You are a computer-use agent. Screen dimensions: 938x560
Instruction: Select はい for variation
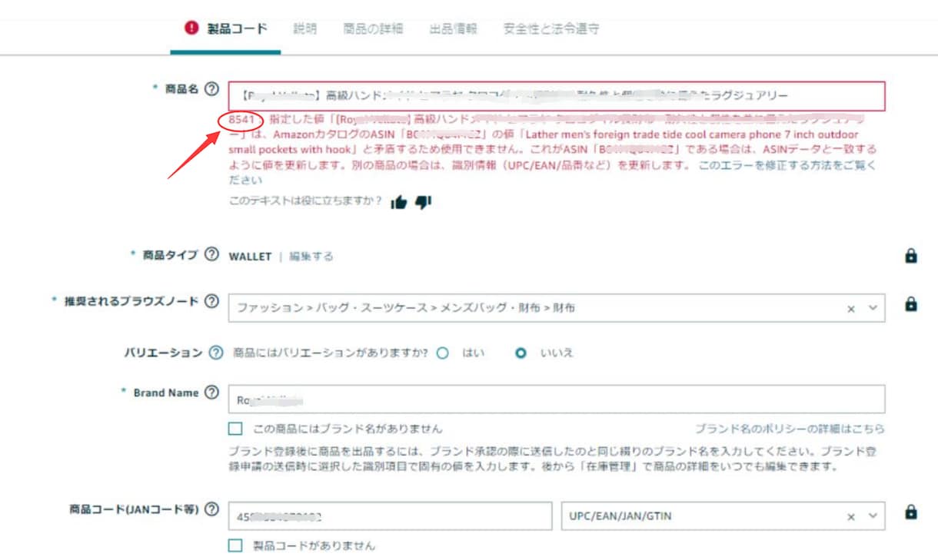(442, 353)
